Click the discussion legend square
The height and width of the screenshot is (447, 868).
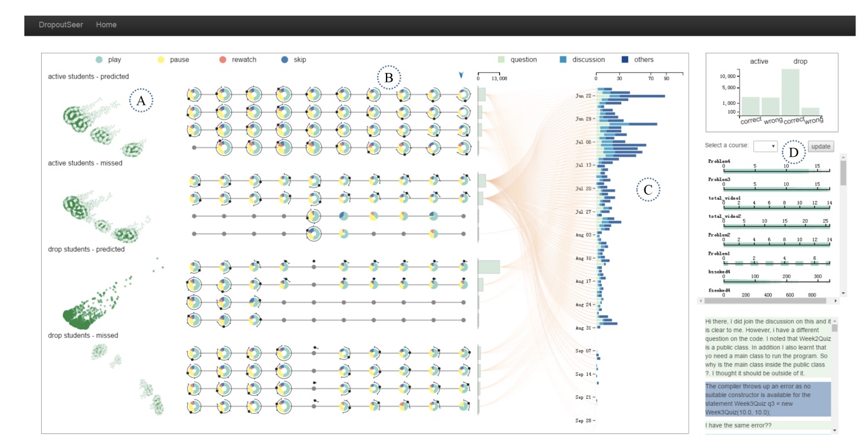[563, 60]
